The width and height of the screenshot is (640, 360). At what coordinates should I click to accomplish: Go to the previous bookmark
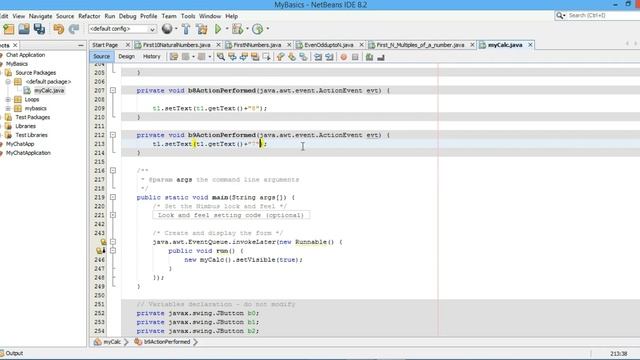[280, 57]
